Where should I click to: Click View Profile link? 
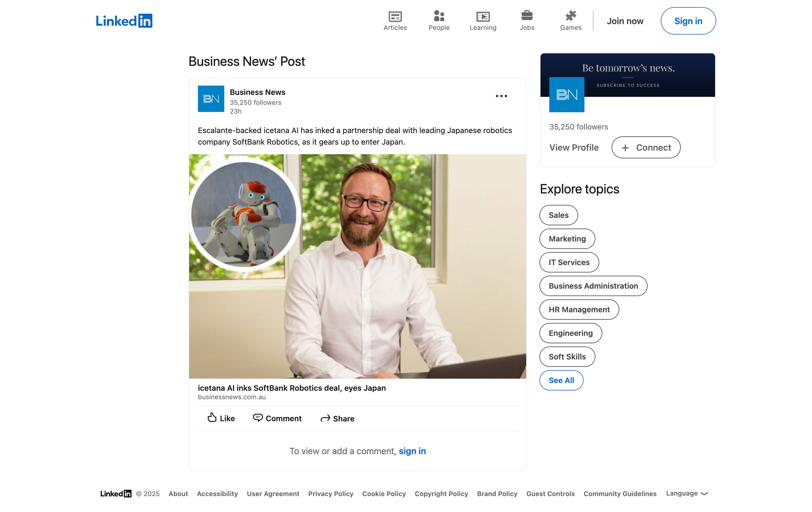point(574,148)
